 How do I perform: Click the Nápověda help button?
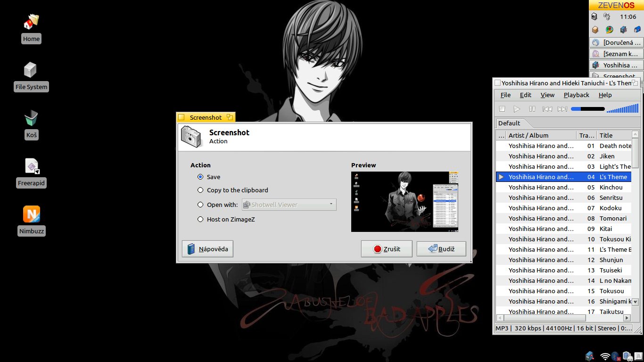tap(207, 249)
